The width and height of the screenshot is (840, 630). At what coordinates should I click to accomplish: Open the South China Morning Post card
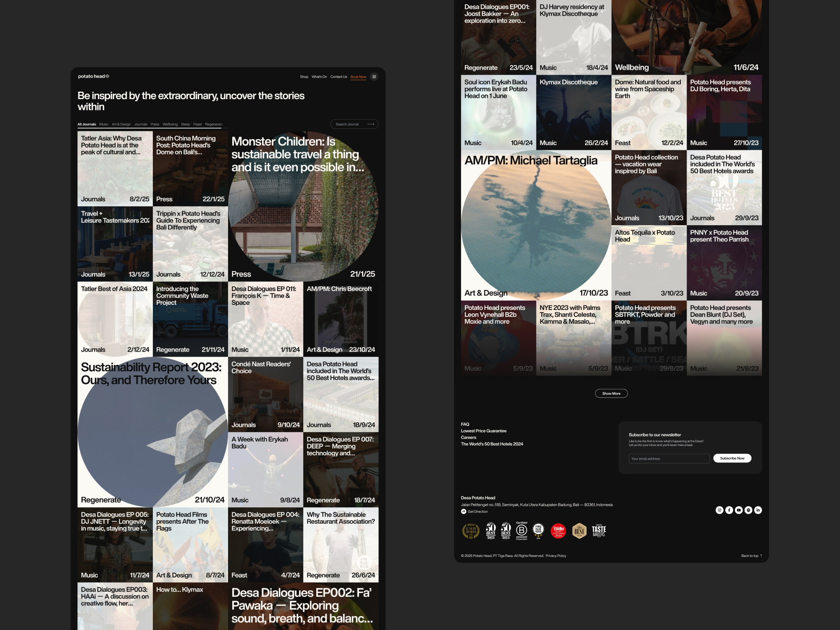click(190, 168)
